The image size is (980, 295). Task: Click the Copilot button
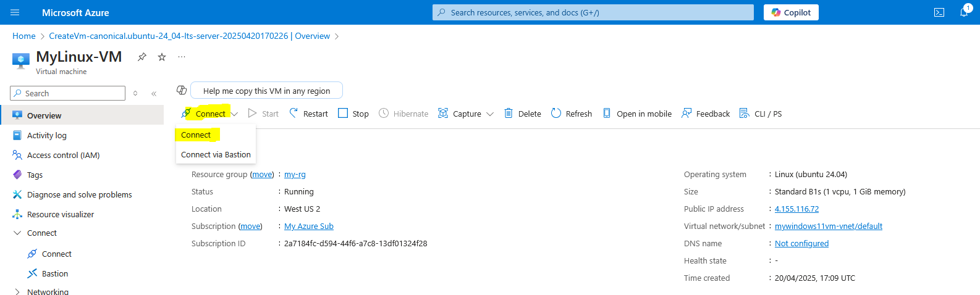click(x=791, y=12)
